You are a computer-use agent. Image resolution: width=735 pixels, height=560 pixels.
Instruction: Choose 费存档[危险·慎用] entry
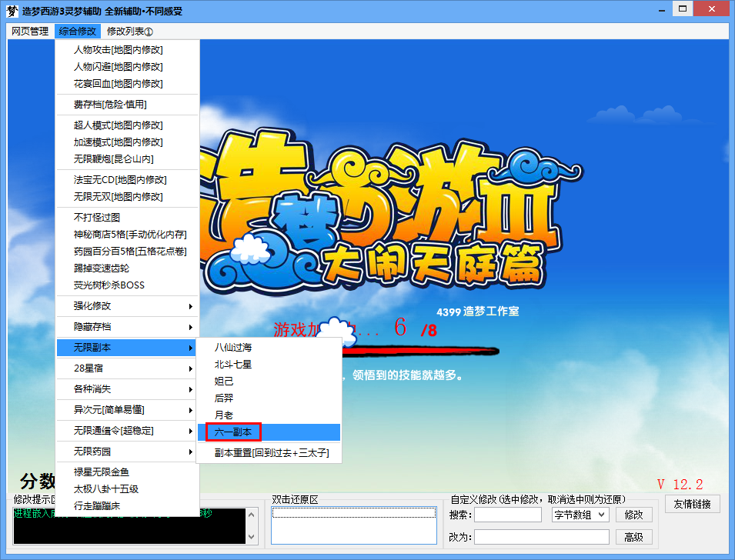pyautogui.click(x=128, y=105)
